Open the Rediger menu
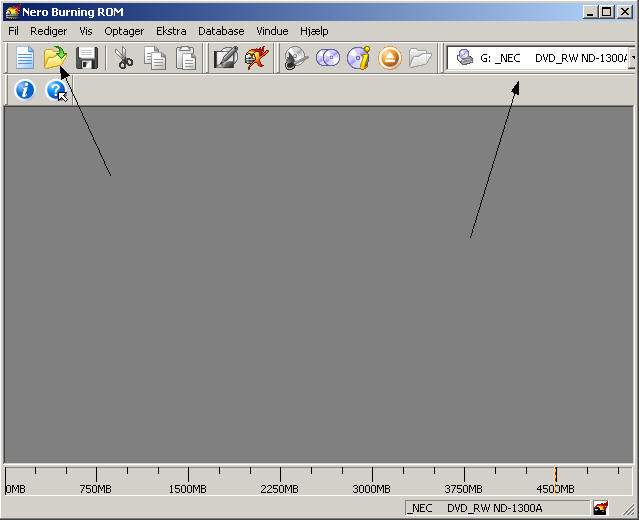The width and height of the screenshot is (639, 520). (x=48, y=31)
